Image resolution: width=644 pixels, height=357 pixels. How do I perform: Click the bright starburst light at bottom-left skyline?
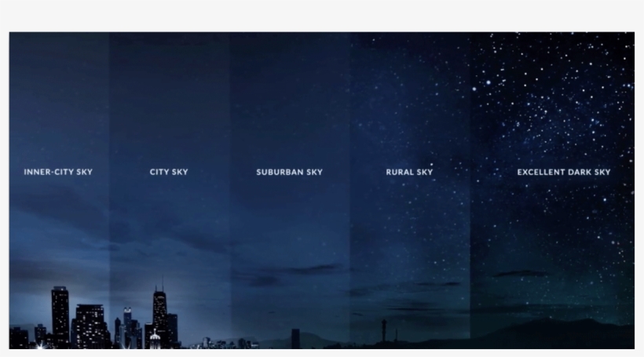point(38,345)
